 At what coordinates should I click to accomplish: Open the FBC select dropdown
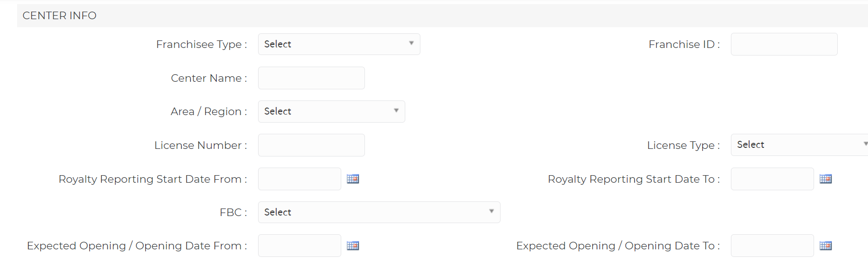379,212
